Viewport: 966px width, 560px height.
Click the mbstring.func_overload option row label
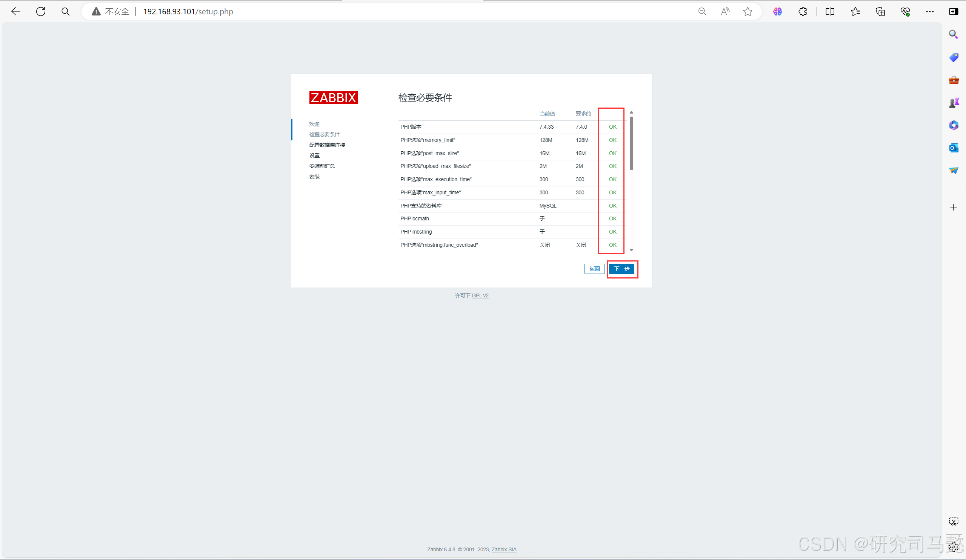coord(439,245)
